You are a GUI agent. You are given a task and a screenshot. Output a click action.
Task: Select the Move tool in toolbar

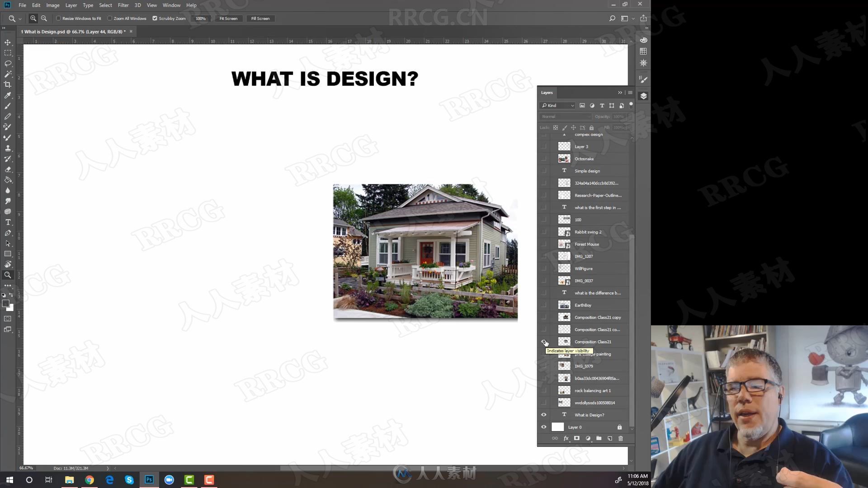coord(8,41)
